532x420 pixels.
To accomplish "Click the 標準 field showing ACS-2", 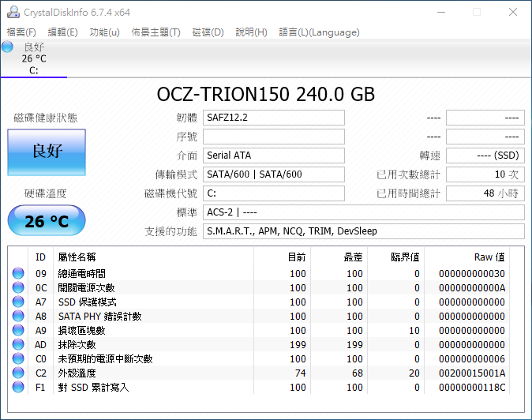I will pyautogui.click(x=364, y=212).
